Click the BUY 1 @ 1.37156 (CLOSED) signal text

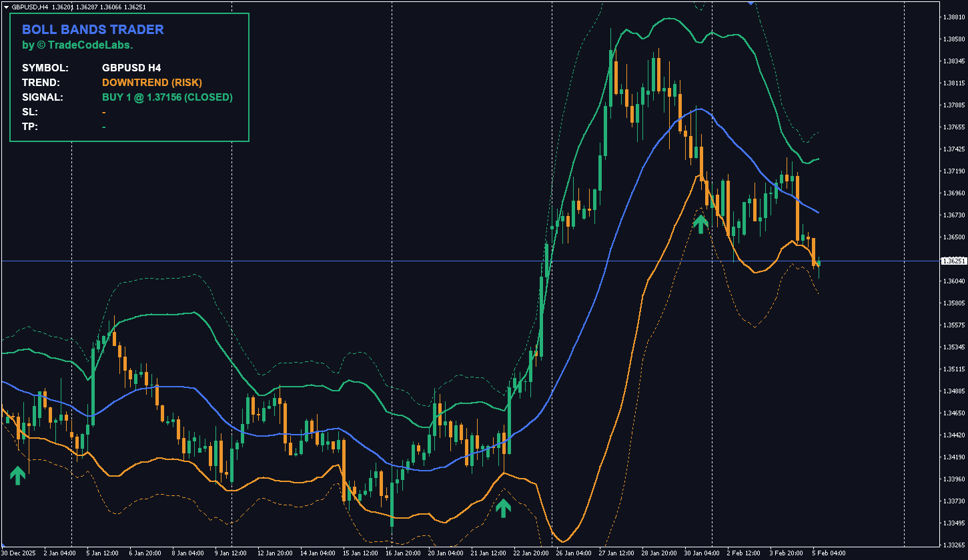coord(167,97)
